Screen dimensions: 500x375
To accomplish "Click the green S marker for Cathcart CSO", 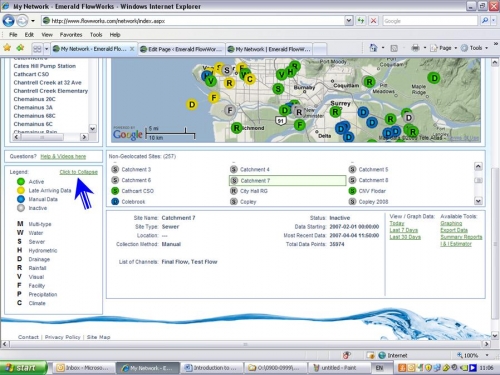I will (x=115, y=191).
